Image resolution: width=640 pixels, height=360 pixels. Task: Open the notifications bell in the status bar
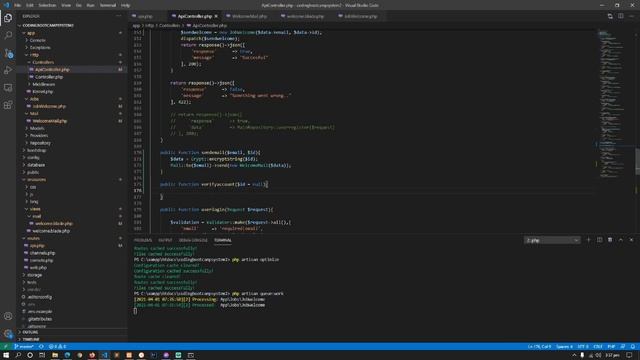(x=633, y=347)
